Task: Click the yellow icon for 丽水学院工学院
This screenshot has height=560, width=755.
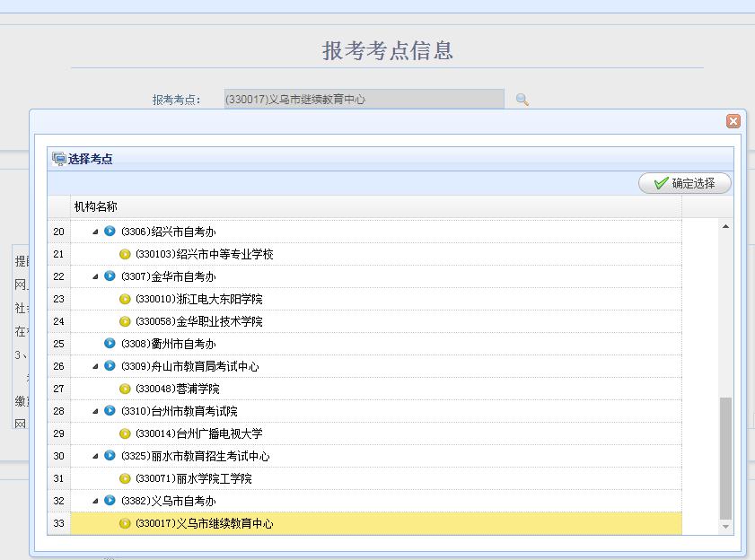Action: coord(125,478)
